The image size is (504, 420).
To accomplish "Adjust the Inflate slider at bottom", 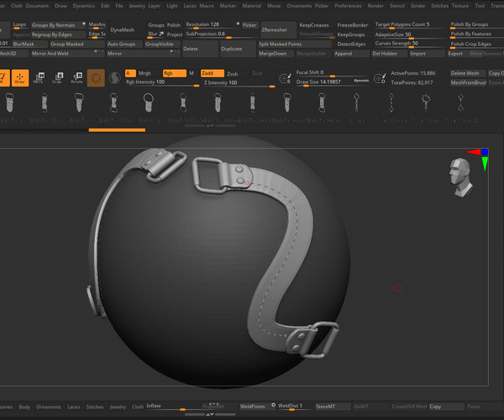I will pos(175,407).
